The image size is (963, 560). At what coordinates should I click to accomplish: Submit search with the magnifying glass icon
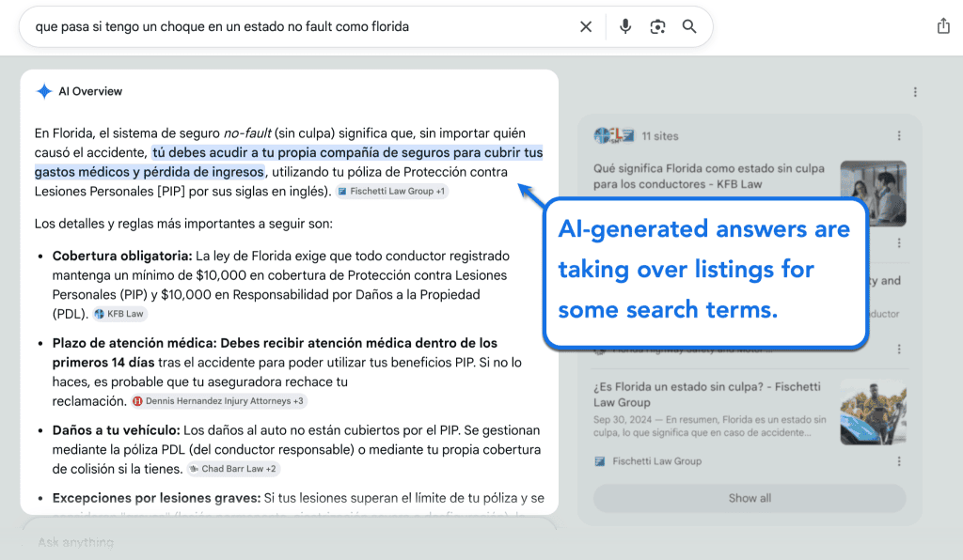click(x=689, y=27)
